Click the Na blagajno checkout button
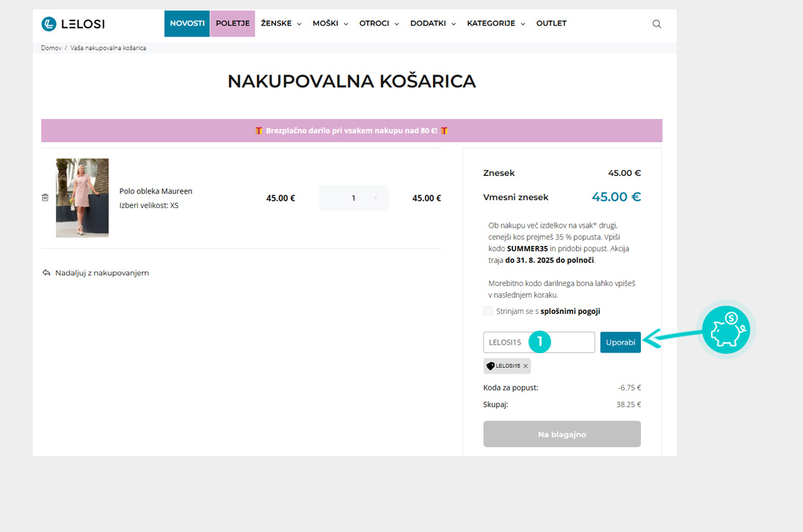Screen dimensions: 803x532 click(x=561, y=434)
